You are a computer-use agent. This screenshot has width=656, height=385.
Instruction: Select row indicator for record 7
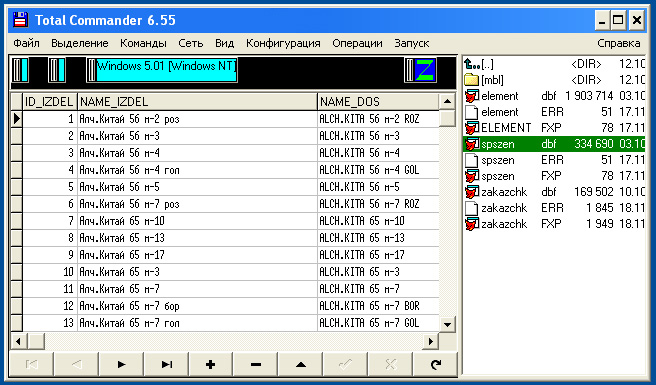16,221
